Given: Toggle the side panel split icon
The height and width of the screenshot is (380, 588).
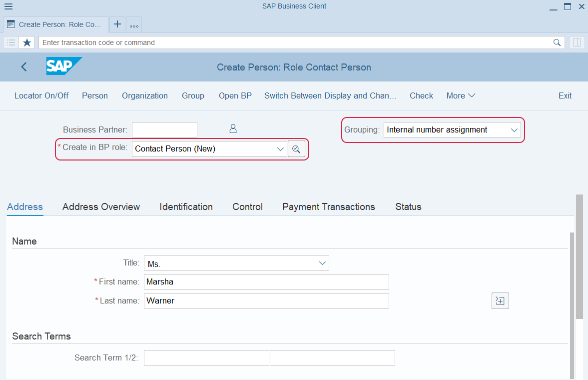Looking at the screenshot, I should click(577, 42).
